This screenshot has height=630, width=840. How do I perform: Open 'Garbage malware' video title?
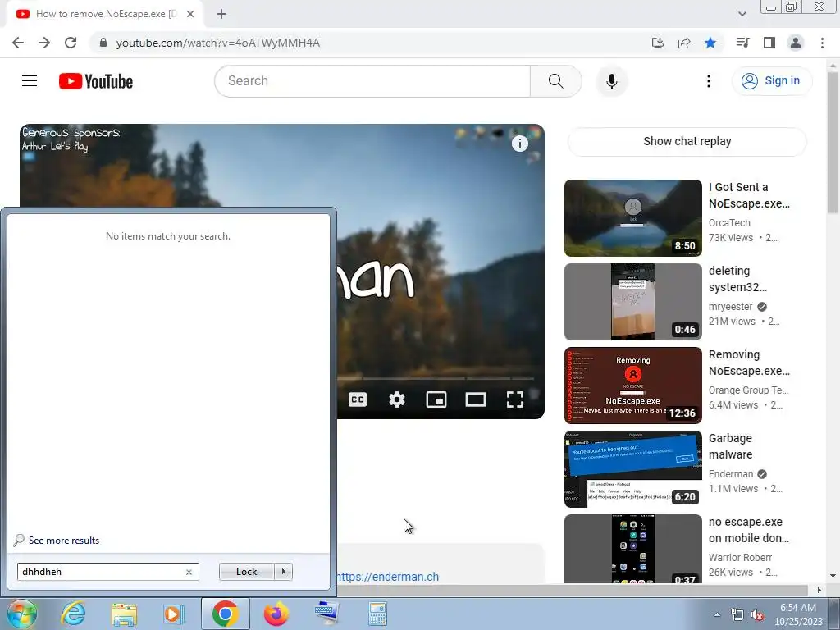730,446
